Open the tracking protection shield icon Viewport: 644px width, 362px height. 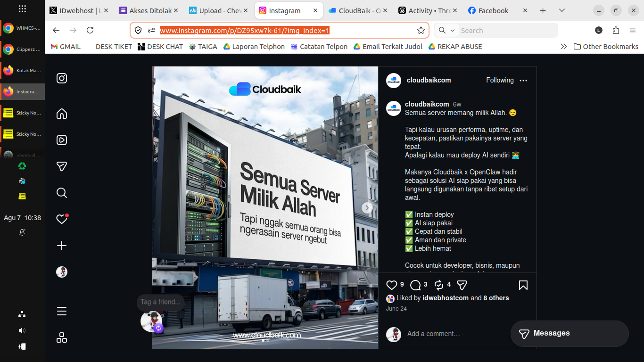point(138,30)
